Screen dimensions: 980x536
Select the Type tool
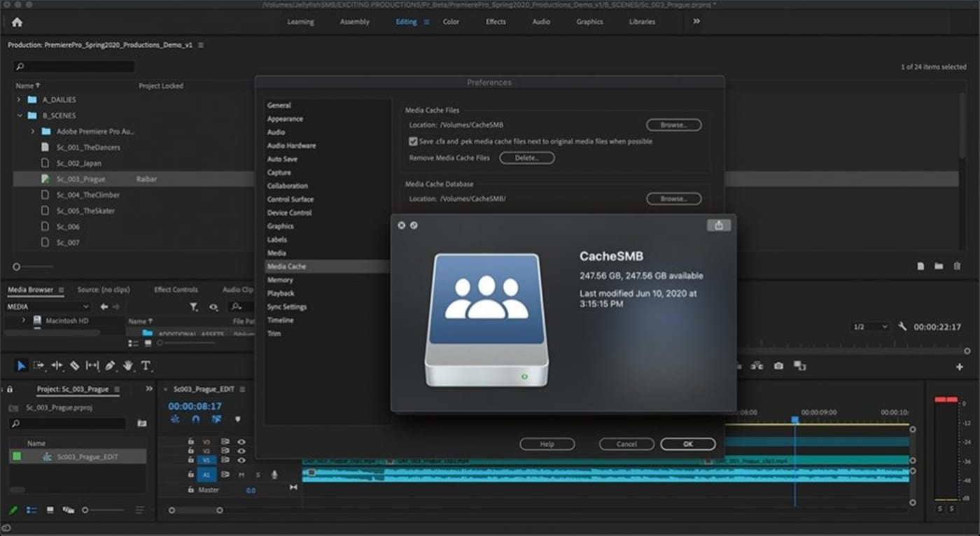(x=146, y=365)
